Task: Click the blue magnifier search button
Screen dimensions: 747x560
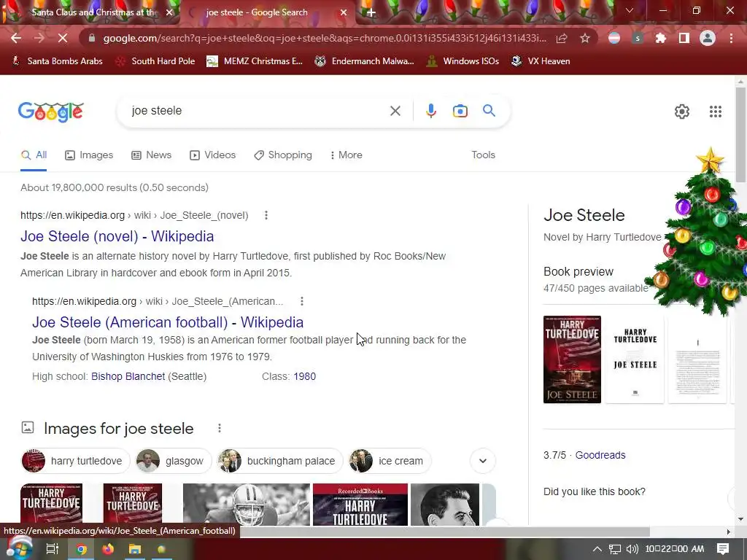Action: [x=489, y=111]
